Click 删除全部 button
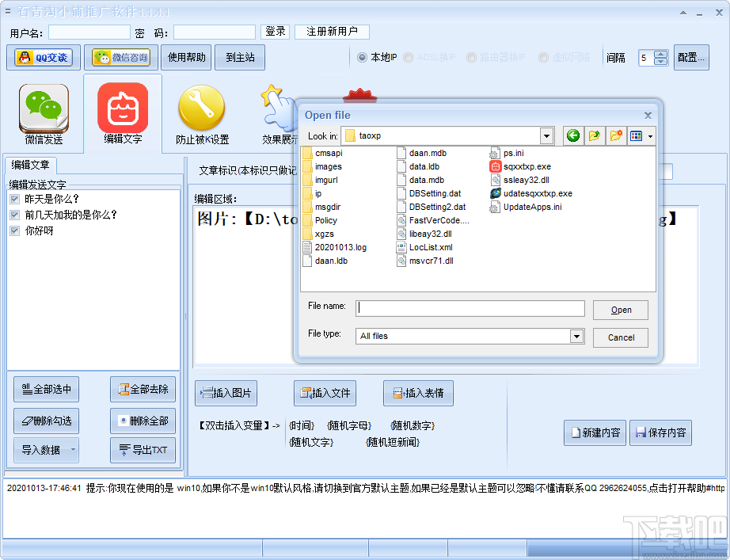Screen dimensions: 730x560 [x=143, y=421]
